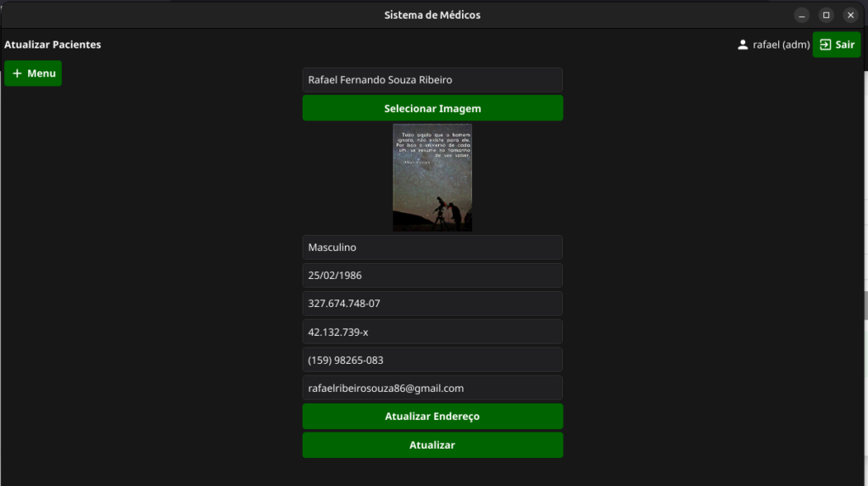Click the CPF field 327.674.748-07

click(432, 304)
